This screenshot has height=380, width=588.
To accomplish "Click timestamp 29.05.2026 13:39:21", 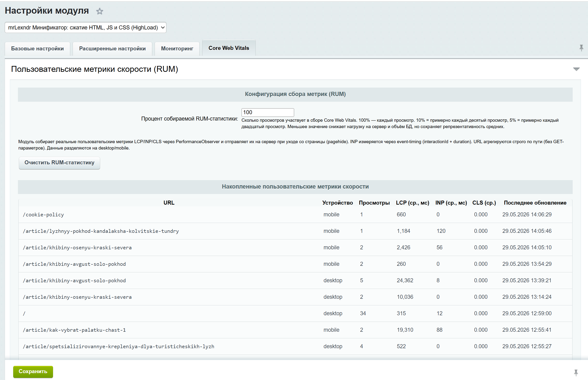I will [527, 281].
